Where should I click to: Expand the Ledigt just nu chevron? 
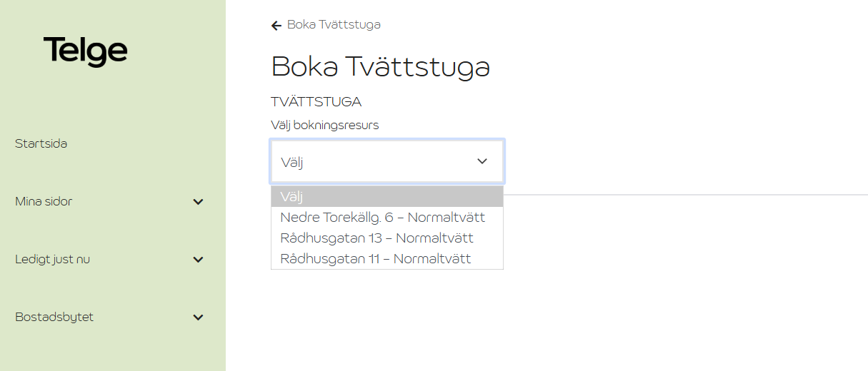coord(199,260)
